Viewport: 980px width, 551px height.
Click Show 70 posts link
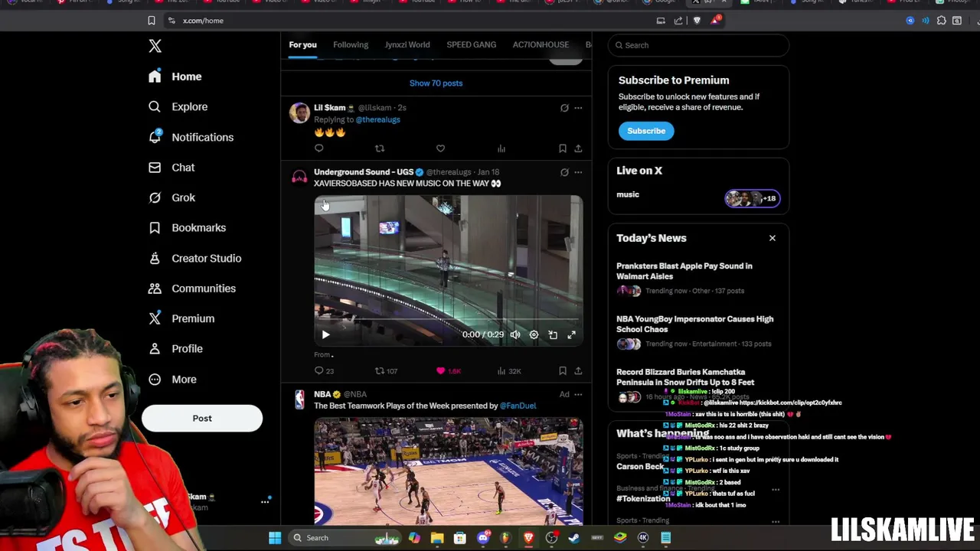click(x=436, y=83)
